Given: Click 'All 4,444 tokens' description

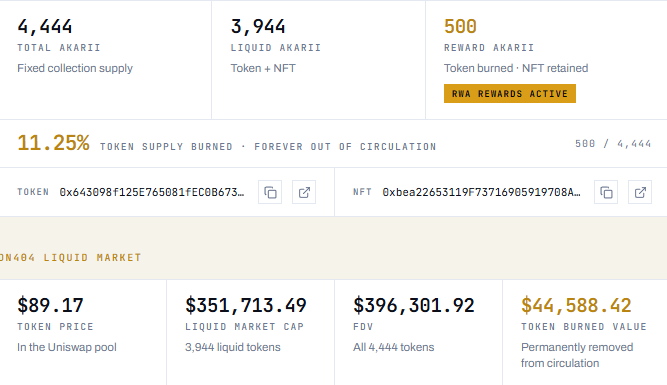Looking at the screenshot, I should [x=393, y=347].
